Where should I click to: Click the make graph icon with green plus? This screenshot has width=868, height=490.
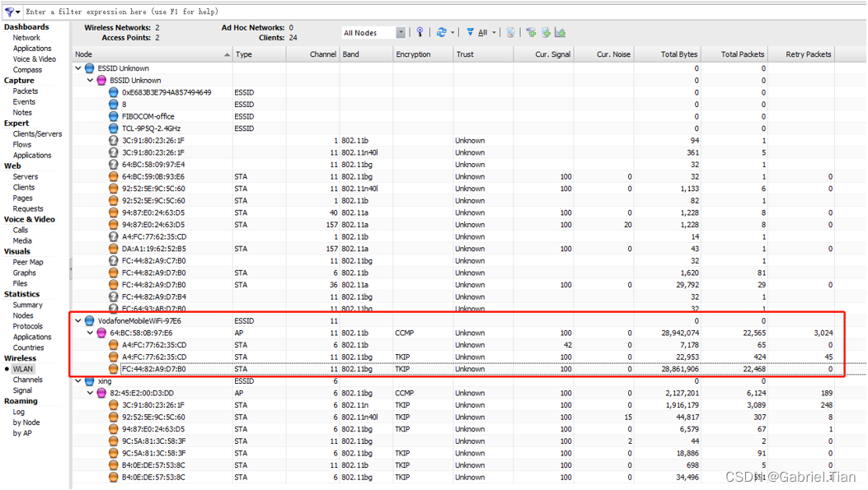pyautogui.click(x=561, y=33)
